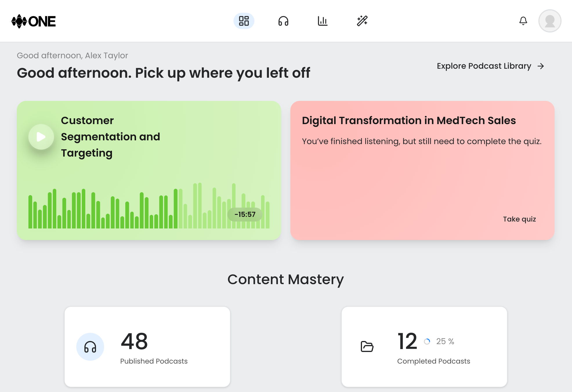Click the headphones icon on Published Podcasts card
The height and width of the screenshot is (392, 572).
[x=90, y=346]
